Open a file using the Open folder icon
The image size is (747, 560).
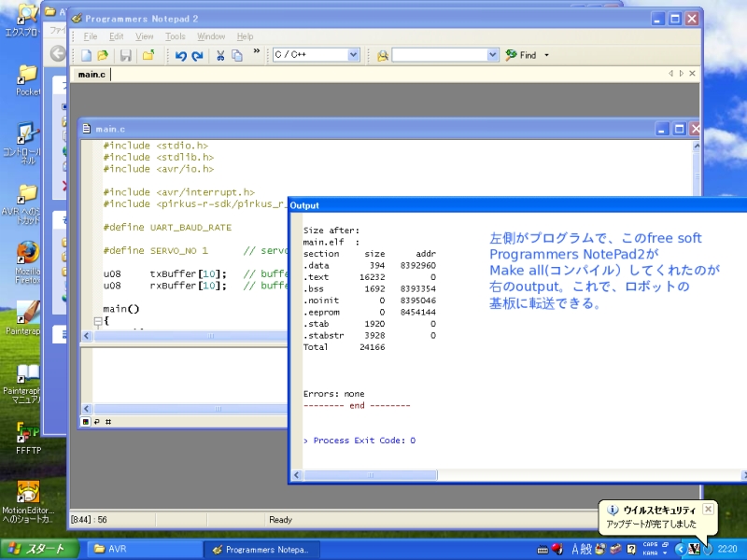click(x=103, y=55)
